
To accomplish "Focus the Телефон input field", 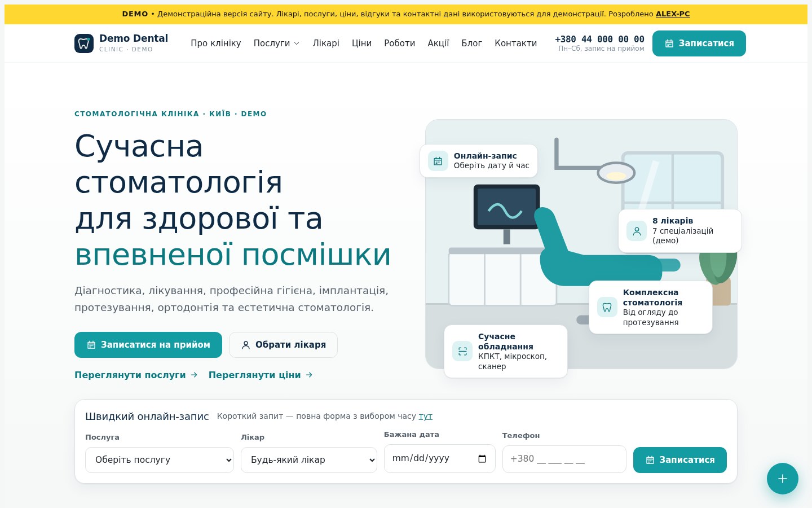I will pos(564,459).
